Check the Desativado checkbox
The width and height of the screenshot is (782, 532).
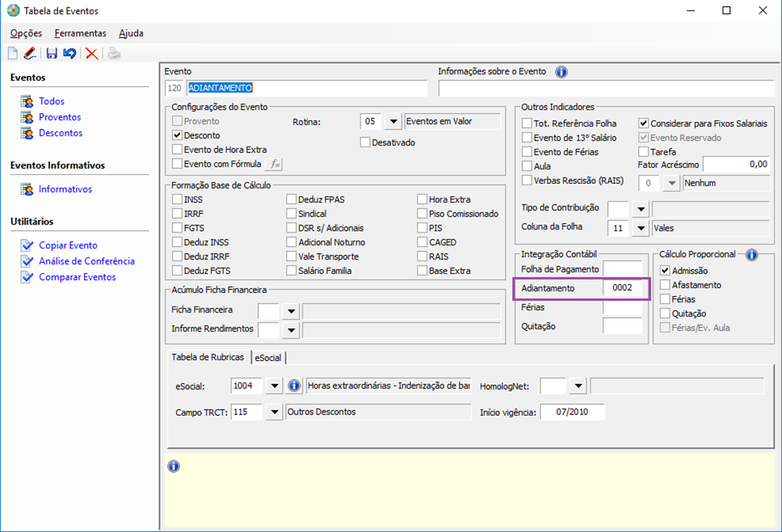(x=365, y=143)
